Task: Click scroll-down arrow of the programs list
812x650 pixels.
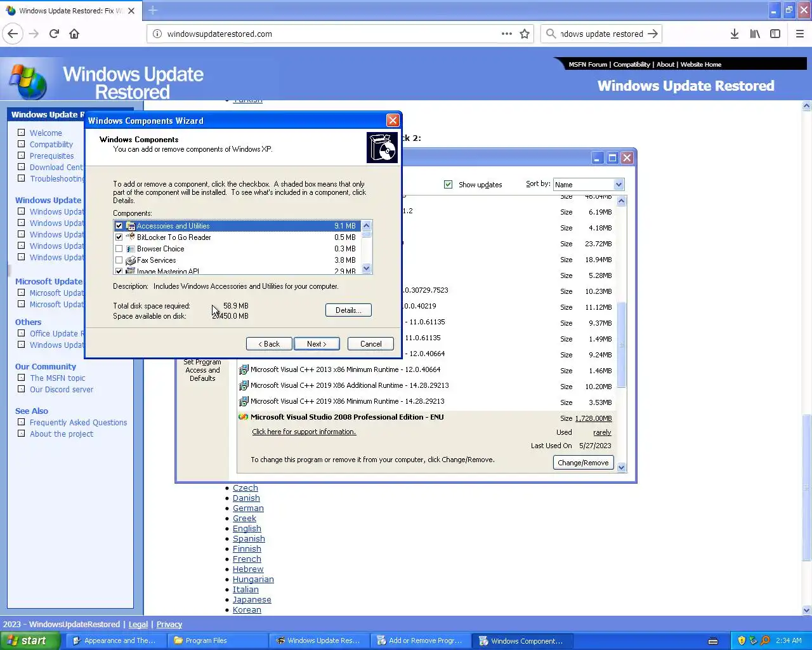Action: (x=621, y=467)
